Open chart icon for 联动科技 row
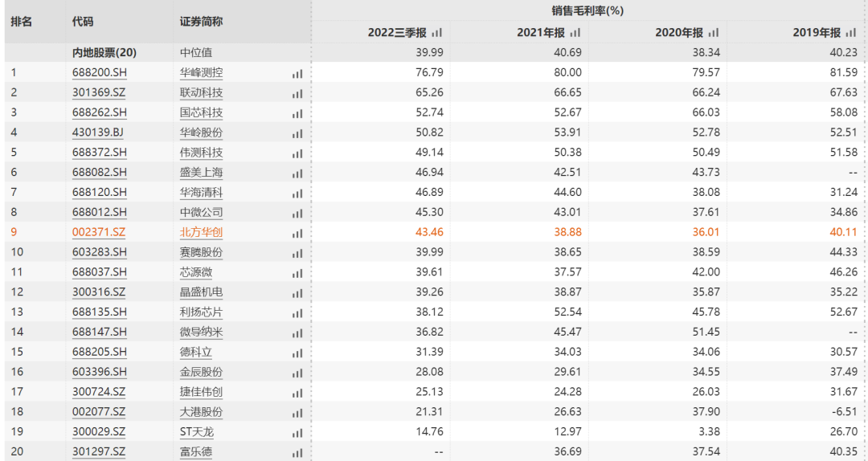 click(297, 93)
